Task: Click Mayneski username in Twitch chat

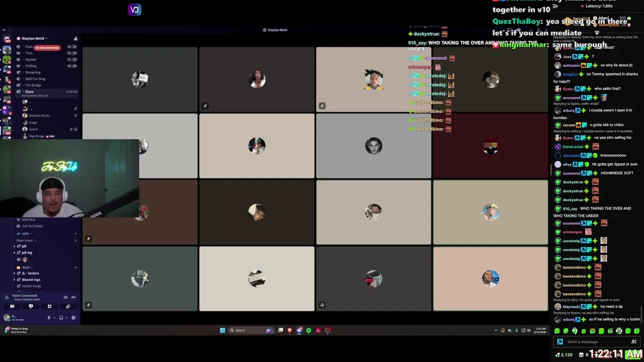Action: 571,307
